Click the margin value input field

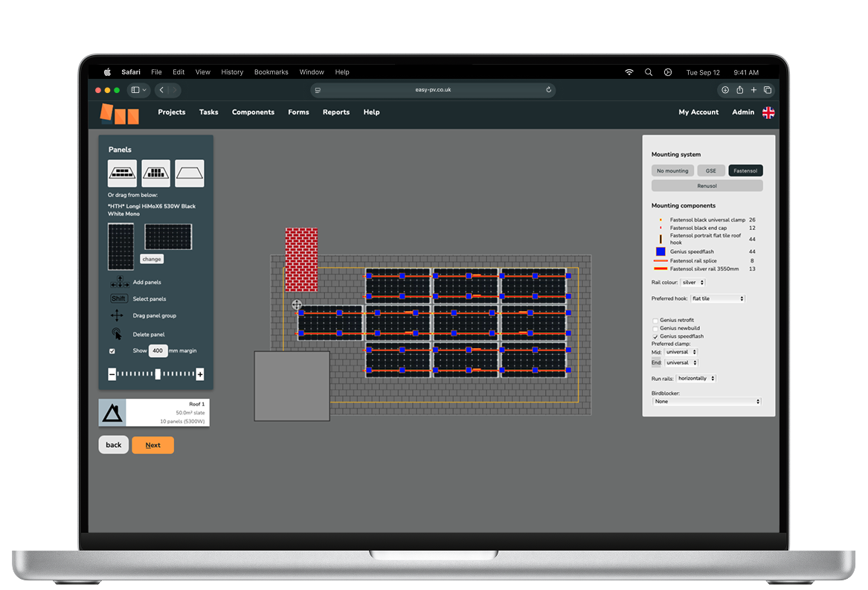(x=158, y=350)
